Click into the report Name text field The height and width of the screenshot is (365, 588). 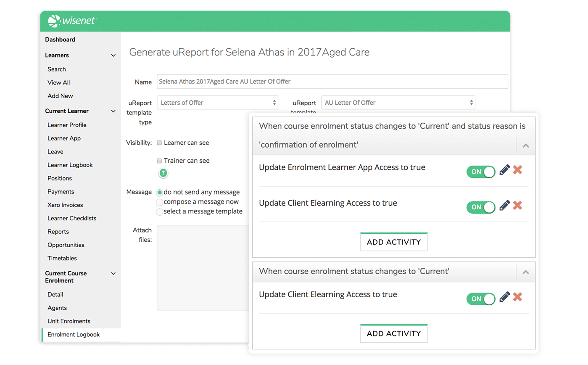[332, 82]
